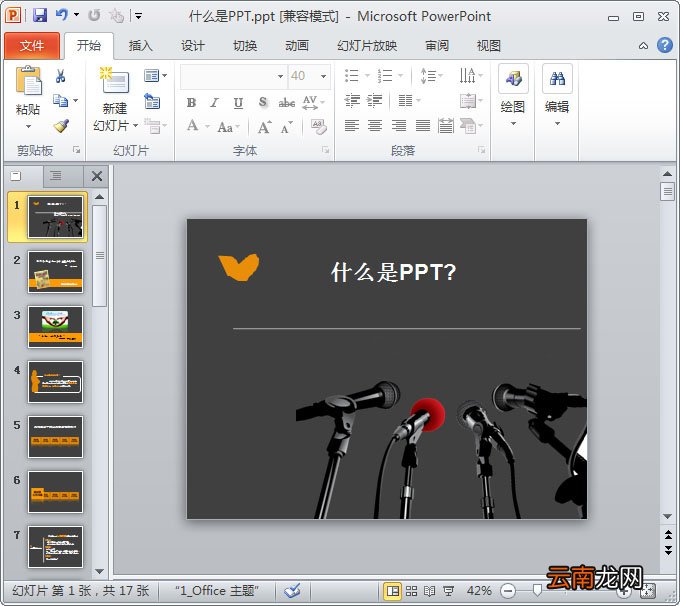Click the Redo icon in quick access toolbar
This screenshot has width=680, height=606.
[x=94, y=16]
